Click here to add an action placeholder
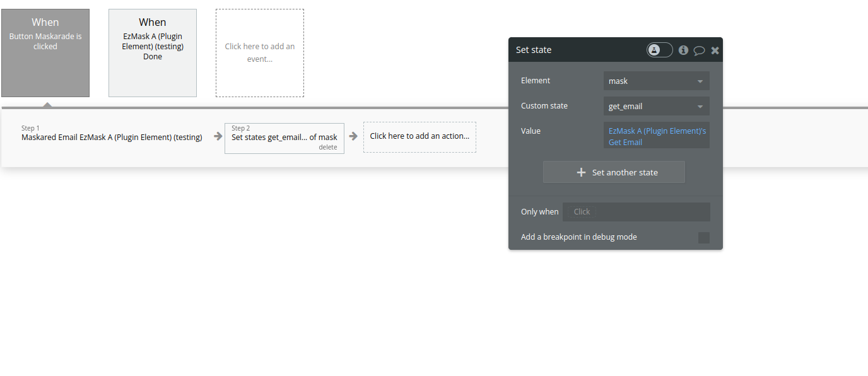 pyautogui.click(x=419, y=136)
